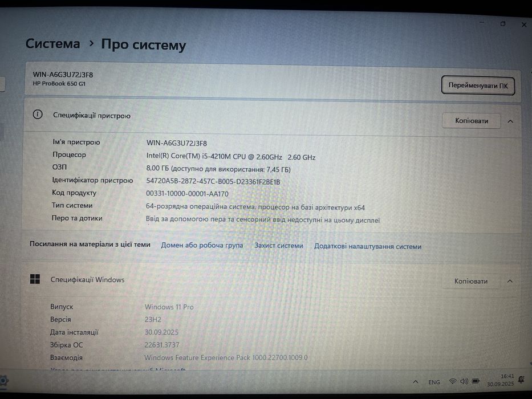Open the volume speaker tray icon
532x399 pixels.
[464, 381]
